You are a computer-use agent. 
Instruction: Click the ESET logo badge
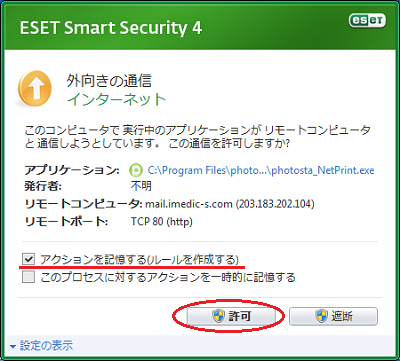point(367,21)
